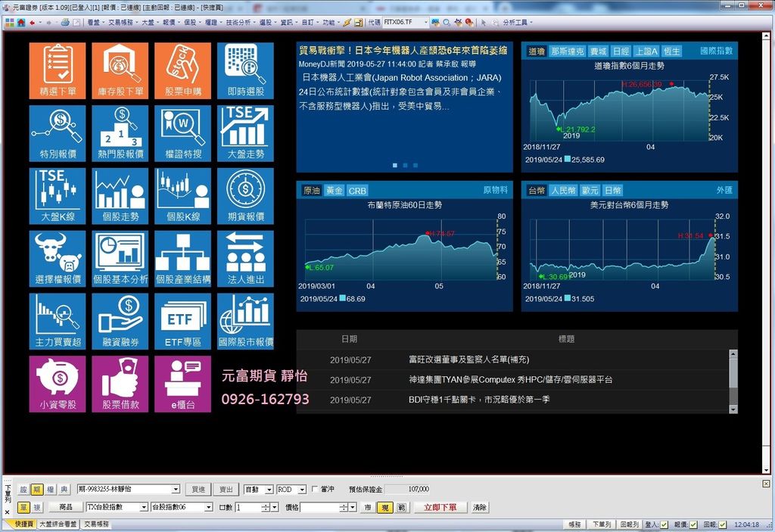The height and width of the screenshot is (532, 775).
Task: Click the printer icon in toolbar
Action: pos(65,22)
